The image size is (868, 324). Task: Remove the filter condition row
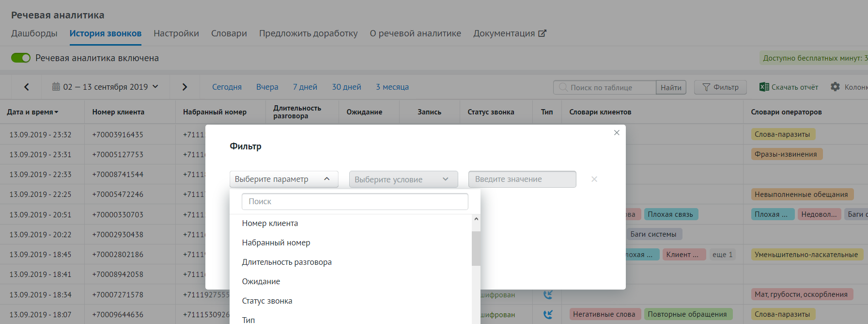pos(594,179)
